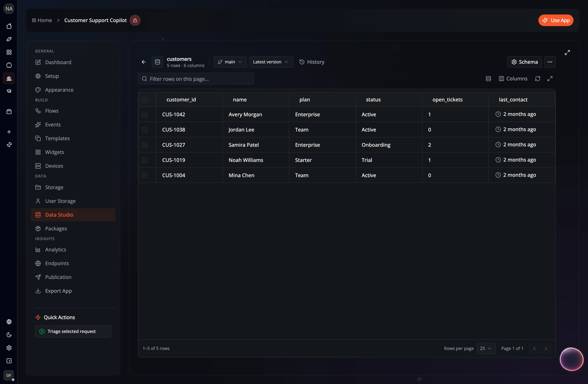The width and height of the screenshot is (588, 384).
Task: Click the OF organization avatar
Action: click(x=9, y=375)
